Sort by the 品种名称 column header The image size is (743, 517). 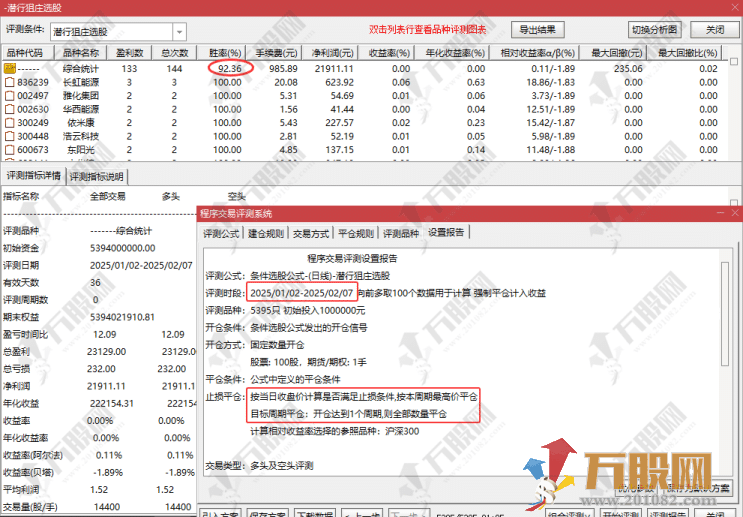[81, 53]
